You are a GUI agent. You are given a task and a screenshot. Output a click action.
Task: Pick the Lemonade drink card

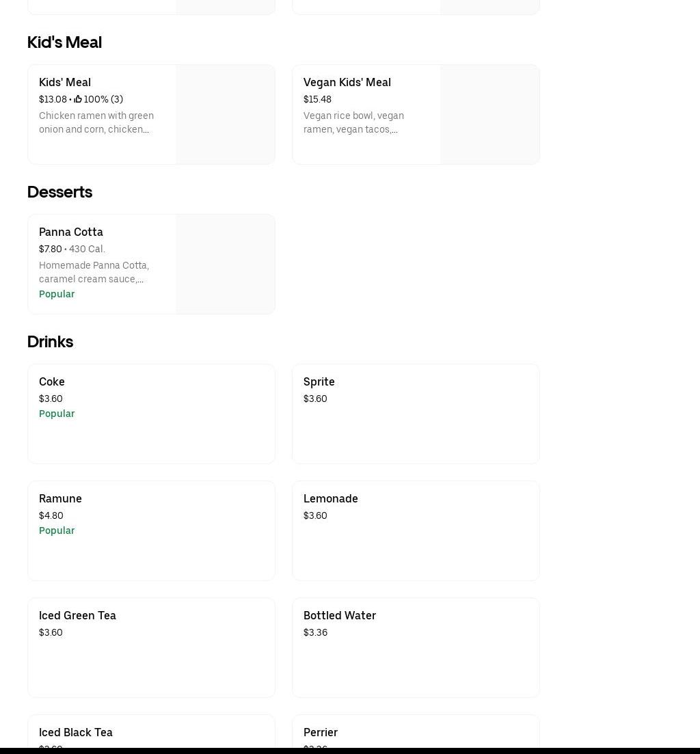[416, 530]
